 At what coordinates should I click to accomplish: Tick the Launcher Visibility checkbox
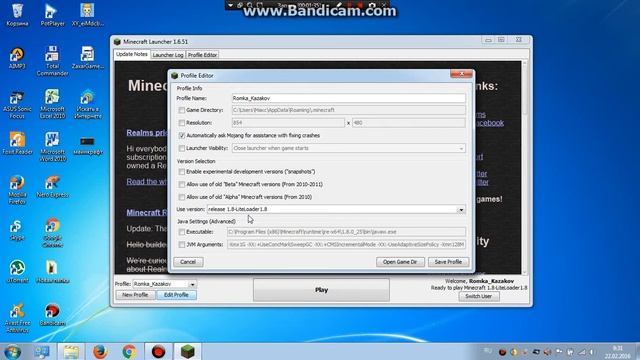click(x=182, y=148)
